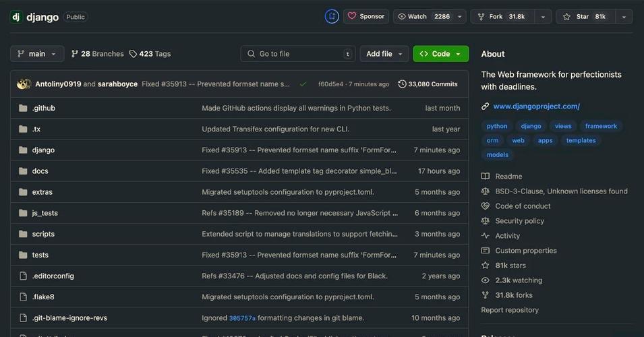View the 423 Tags link
This screenshot has height=337, width=644.
(150, 54)
